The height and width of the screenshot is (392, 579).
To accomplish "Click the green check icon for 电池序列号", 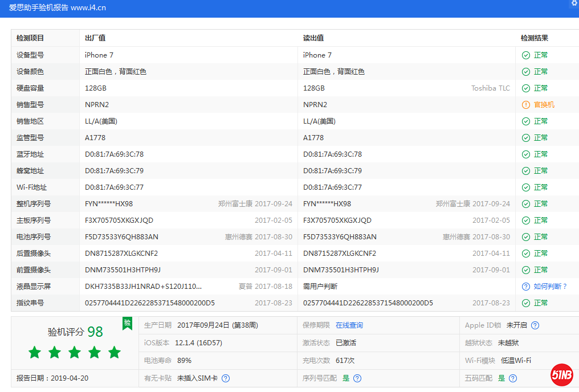I will tap(526, 237).
